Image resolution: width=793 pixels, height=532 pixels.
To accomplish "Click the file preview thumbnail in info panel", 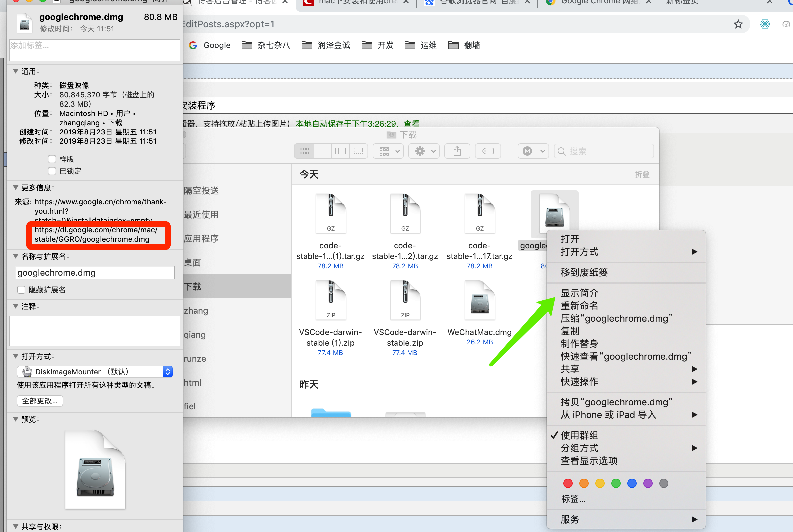I will point(95,469).
